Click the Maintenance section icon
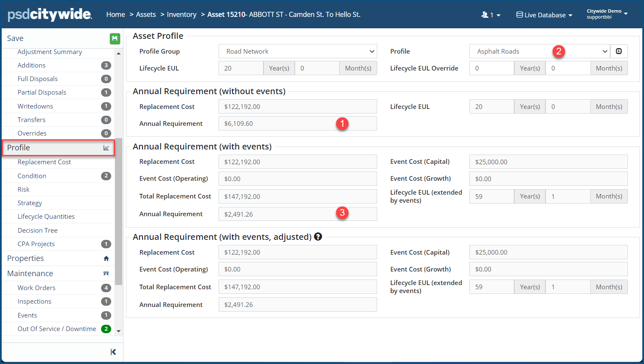Viewport: 644px width, 364px height. (106, 274)
